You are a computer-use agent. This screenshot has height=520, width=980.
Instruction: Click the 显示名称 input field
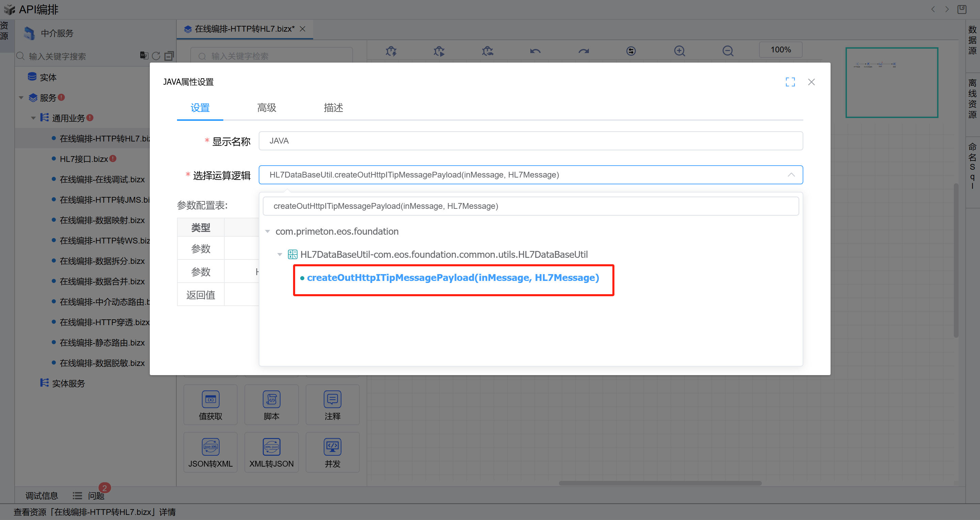(x=530, y=141)
